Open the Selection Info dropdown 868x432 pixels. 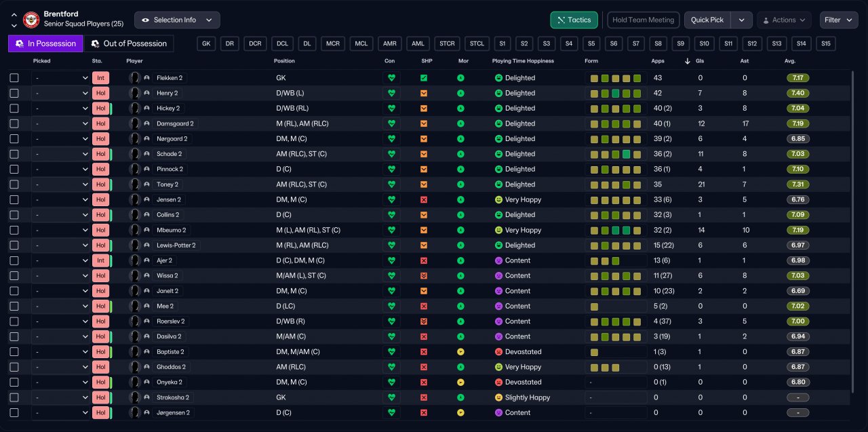[177, 20]
